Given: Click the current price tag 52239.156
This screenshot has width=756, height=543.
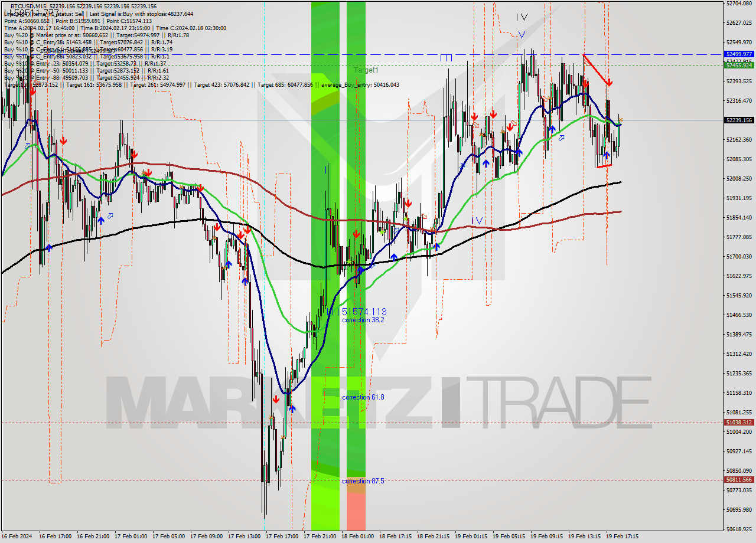Looking at the screenshot, I should pyautogui.click(x=738, y=120).
